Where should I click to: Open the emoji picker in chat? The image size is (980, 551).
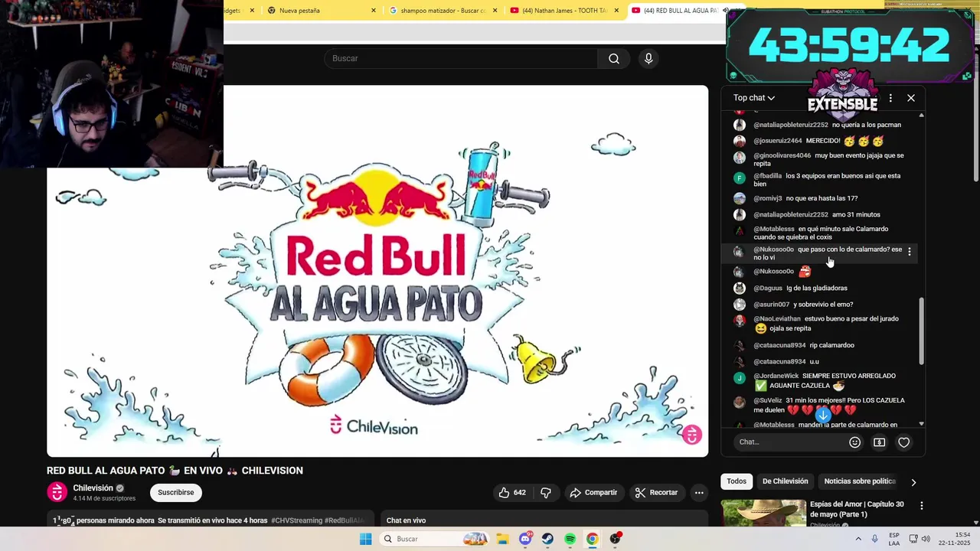[854, 442]
